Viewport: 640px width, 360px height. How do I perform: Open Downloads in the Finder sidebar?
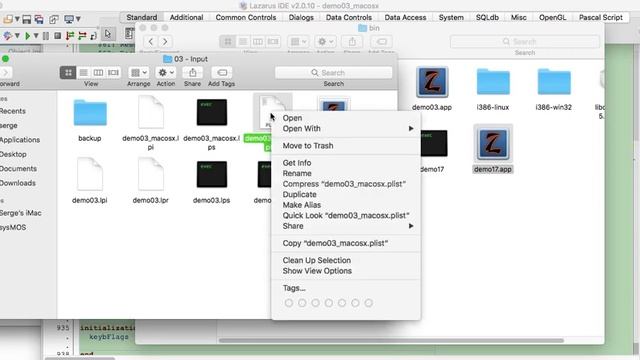click(18, 183)
